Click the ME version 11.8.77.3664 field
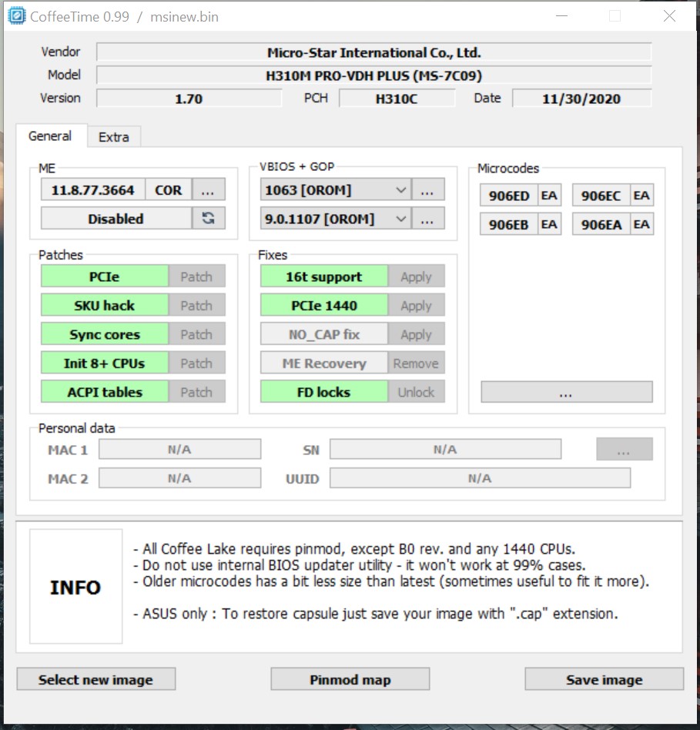 pyautogui.click(x=92, y=190)
